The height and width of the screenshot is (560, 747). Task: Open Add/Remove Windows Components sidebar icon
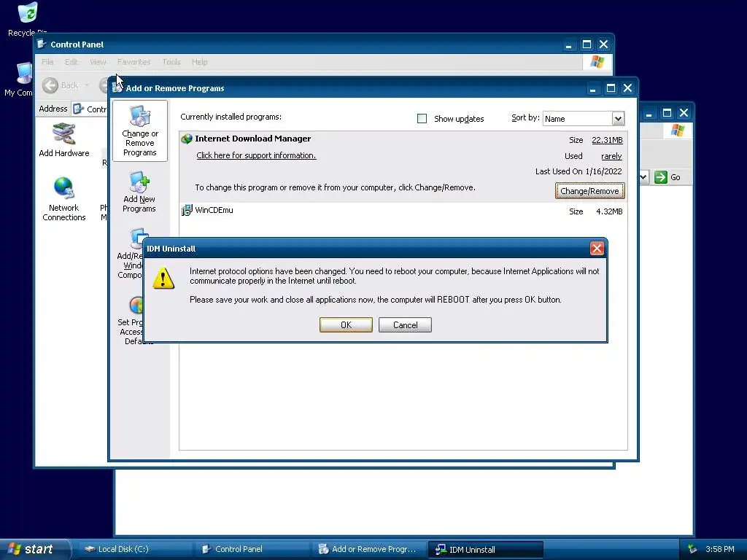tap(131, 253)
